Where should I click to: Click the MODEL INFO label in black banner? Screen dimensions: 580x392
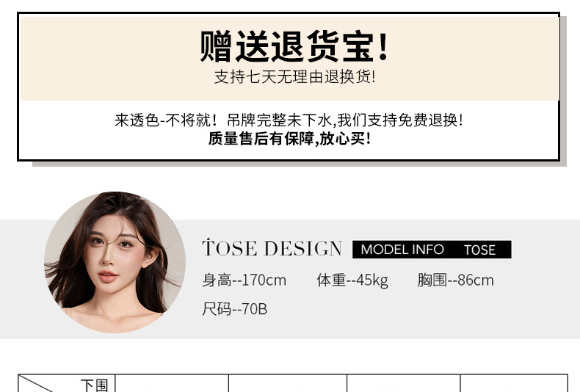(402, 250)
